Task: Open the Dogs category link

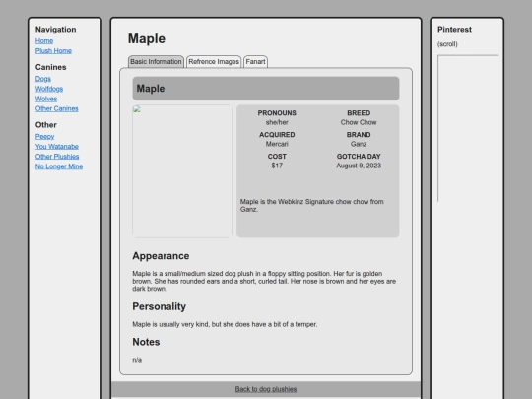Action: [43, 79]
